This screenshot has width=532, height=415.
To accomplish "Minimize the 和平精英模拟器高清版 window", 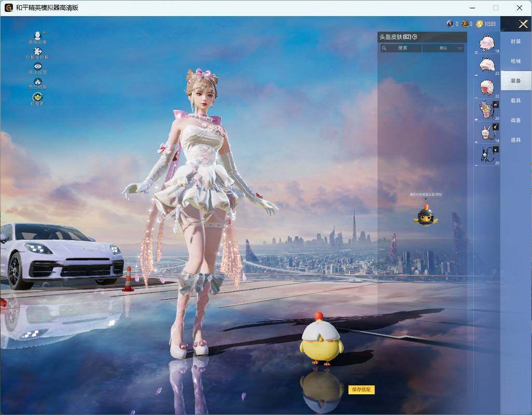I will click(x=472, y=8).
